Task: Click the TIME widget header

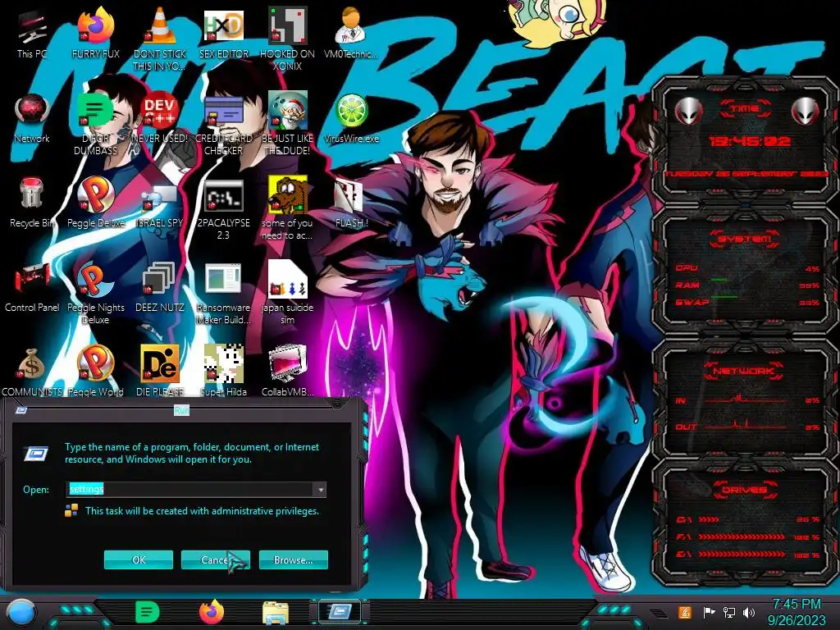Action: click(x=745, y=109)
